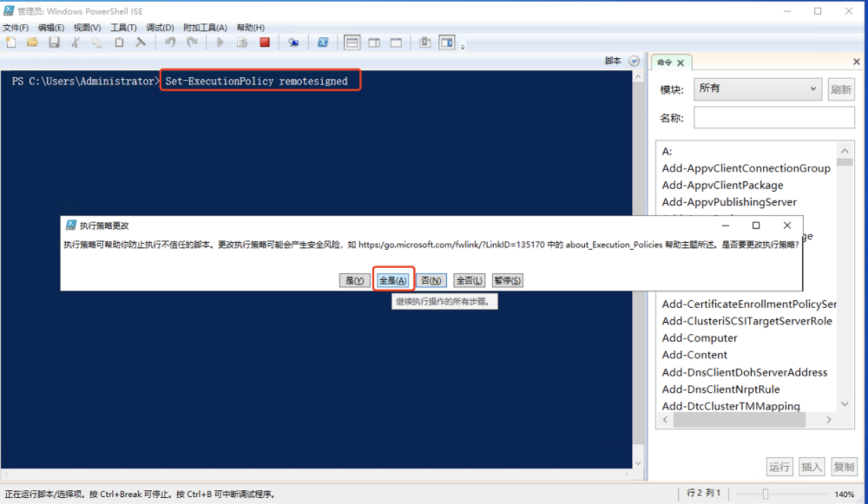
Task: Select Add-DtcClusterTMMapping in the command list
Action: click(731, 406)
